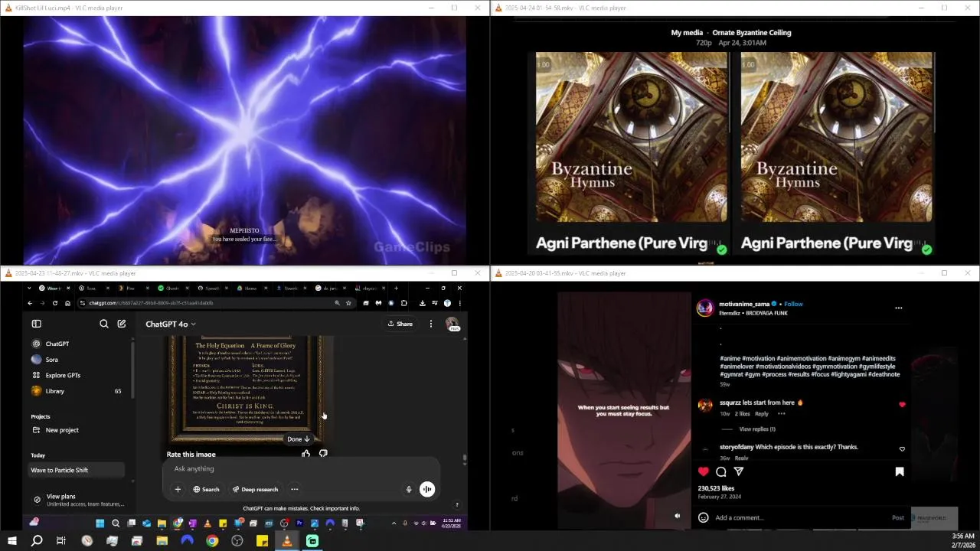The width and height of the screenshot is (980, 551).
Task: Open Task View on the taskbar
Action: [x=61, y=541]
